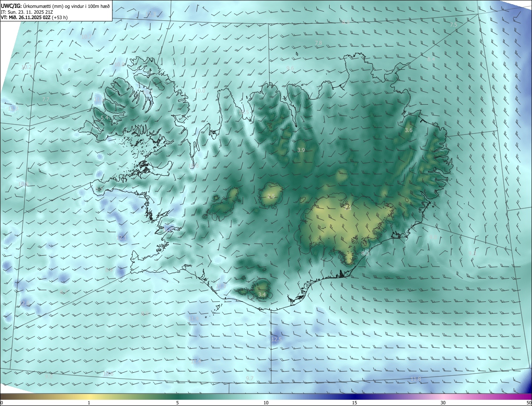Click the map value label "7.8"
This screenshot has width=532, height=406.
tap(318, 43)
